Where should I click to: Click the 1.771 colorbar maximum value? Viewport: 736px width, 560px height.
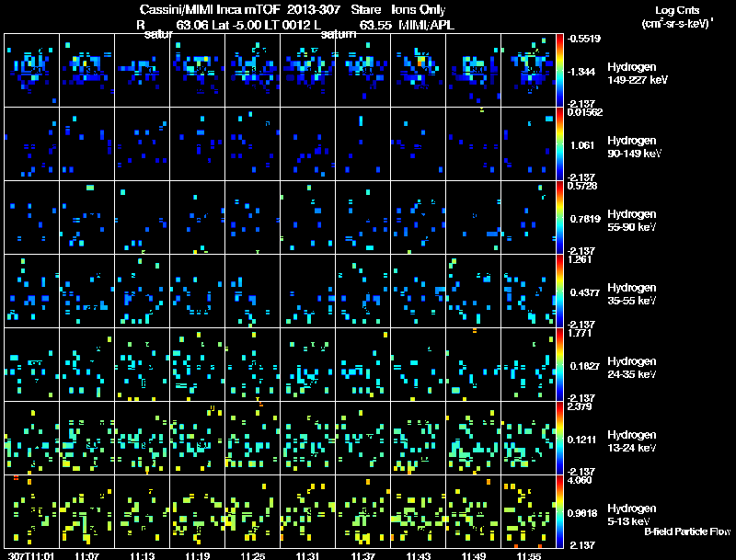(x=580, y=334)
